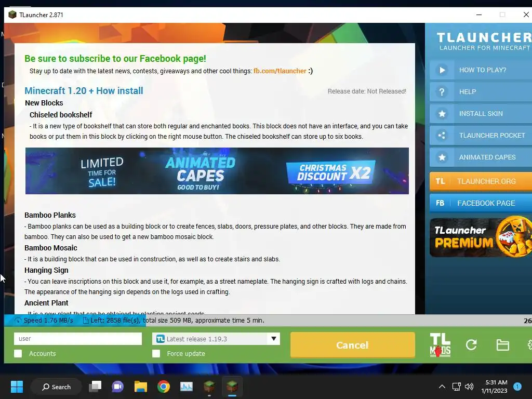The width and height of the screenshot is (532, 399).
Task: Open the monitor graph app on taskbar
Action: [187, 387]
